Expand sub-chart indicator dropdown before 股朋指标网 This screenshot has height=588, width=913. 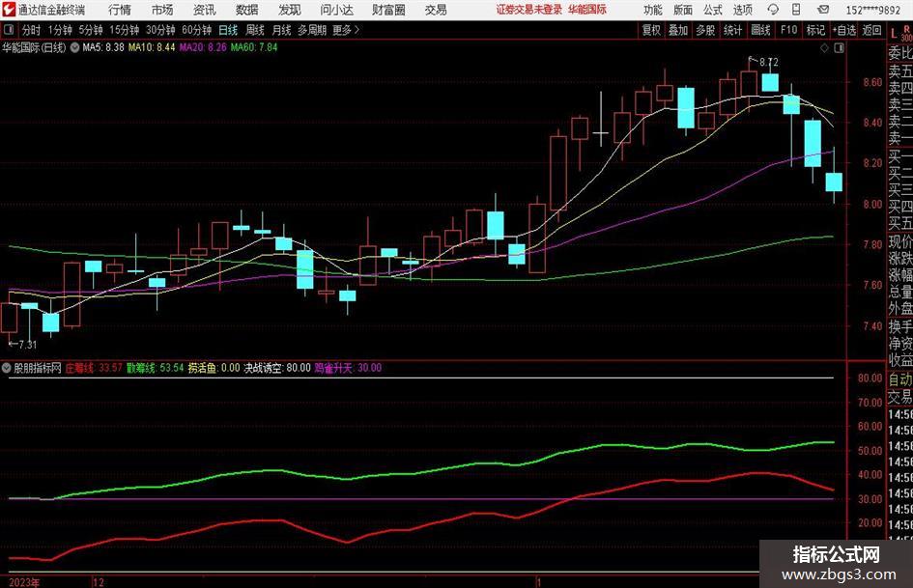click(x=7, y=368)
